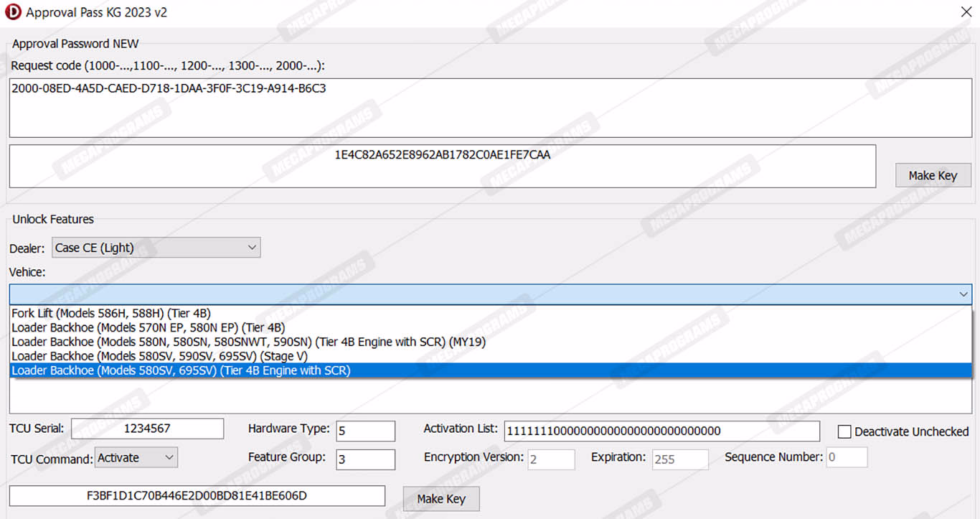Edit the Activation List field
The height and width of the screenshot is (519, 980).
[661, 431]
